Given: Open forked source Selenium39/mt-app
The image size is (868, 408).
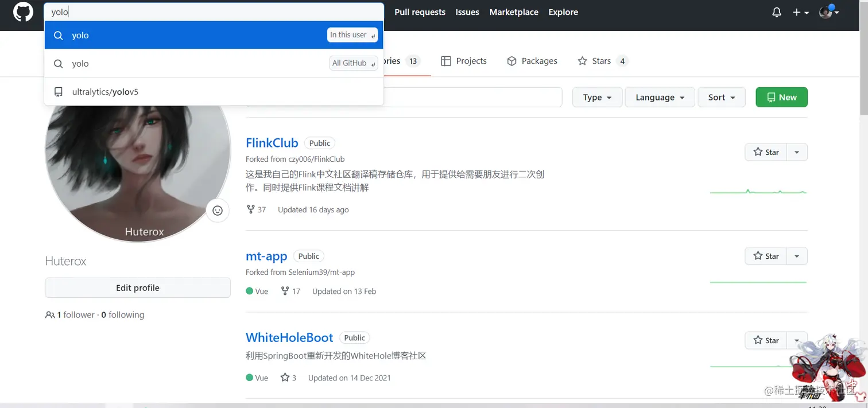Looking at the screenshot, I should tap(321, 272).
